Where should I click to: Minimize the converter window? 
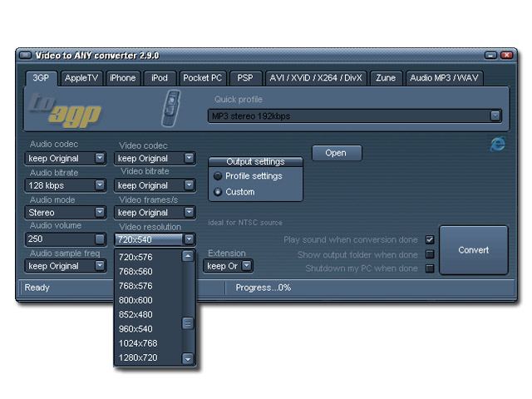point(490,55)
